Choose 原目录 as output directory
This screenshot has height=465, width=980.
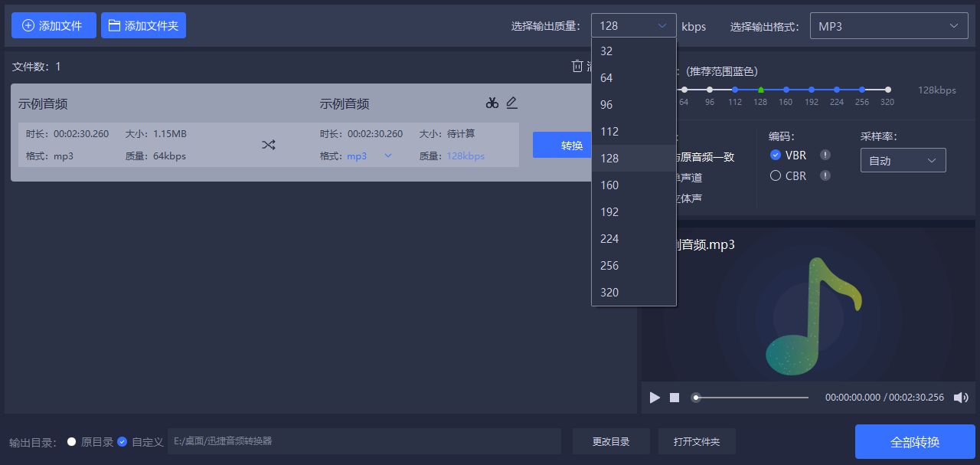[72, 441]
